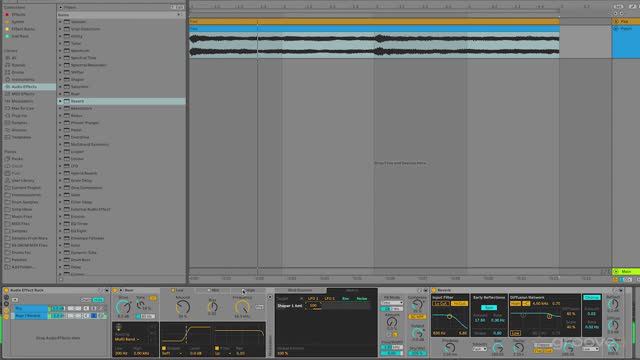The height and width of the screenshot is (360, 640).
Task: Expand the Vocoder device folder
Action: 60,22
